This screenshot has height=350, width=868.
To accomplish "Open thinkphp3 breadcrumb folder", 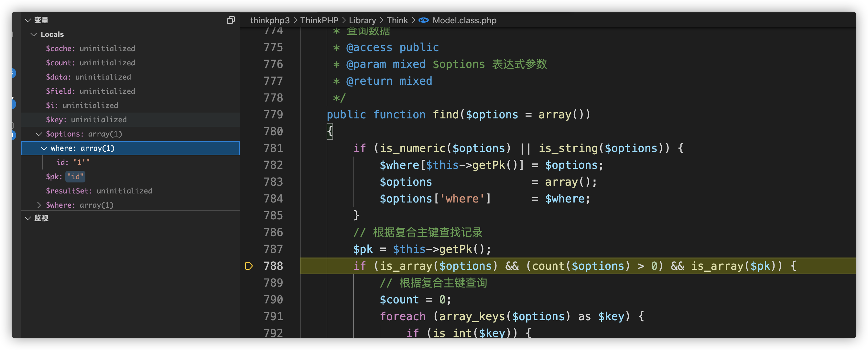I will pyautogui.click(x=270, y=20).
